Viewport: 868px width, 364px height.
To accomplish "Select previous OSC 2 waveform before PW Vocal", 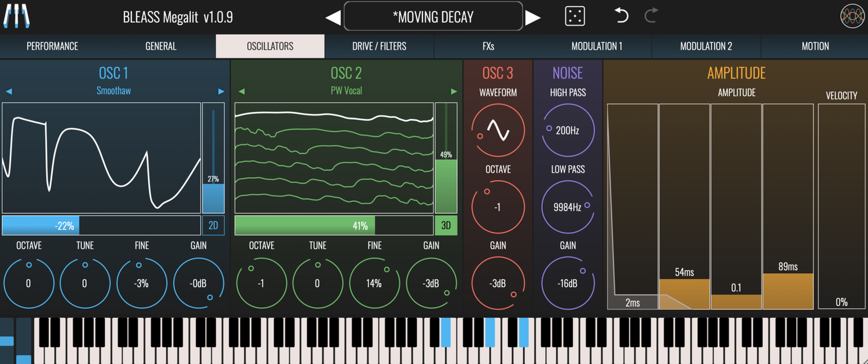I will [x=241, y=91].
